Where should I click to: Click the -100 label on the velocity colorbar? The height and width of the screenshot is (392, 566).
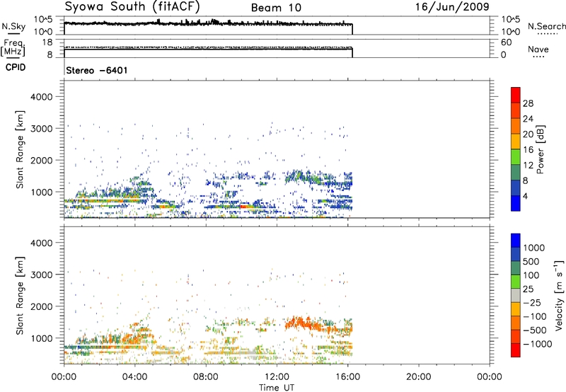coord(534,316)
